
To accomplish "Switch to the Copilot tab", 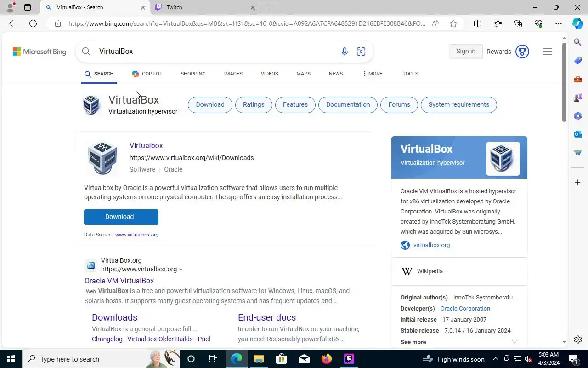I will (x=147, y=74).
